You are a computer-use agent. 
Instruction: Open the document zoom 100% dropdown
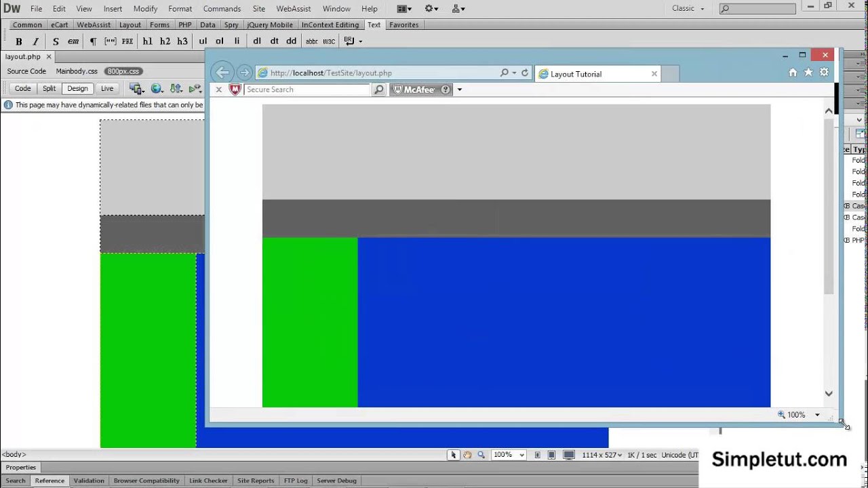coord(509,455)
